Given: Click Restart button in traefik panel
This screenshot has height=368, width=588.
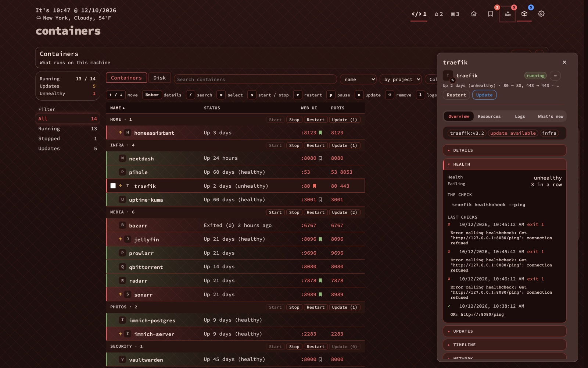Looking at the screenshot, I should (456, 95).
